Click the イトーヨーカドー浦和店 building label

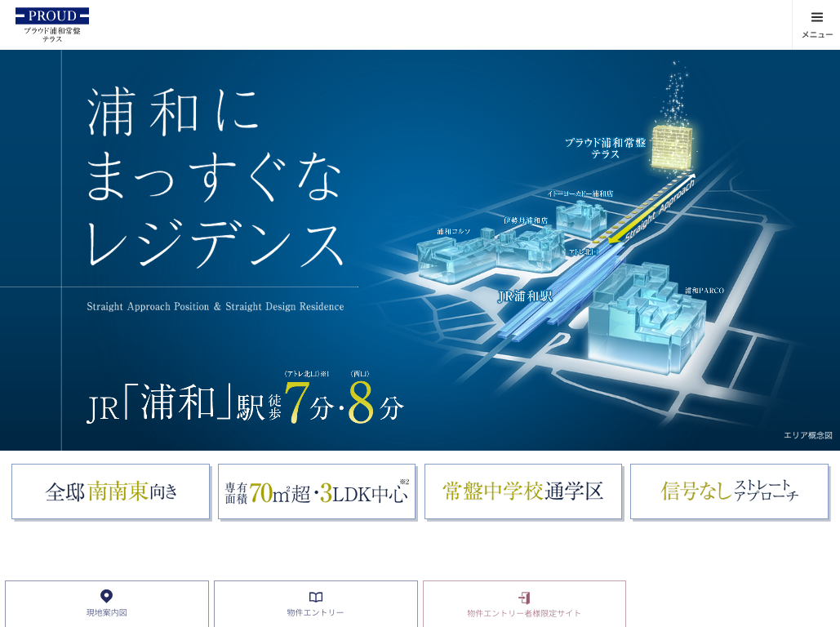click(580, 193)
